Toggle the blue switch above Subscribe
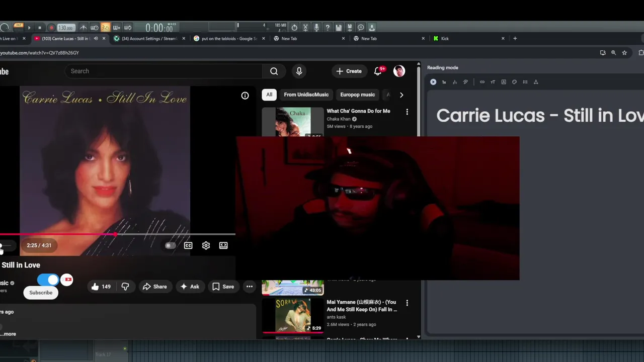Viewport: 644px width, 362px height. (48, 280)
